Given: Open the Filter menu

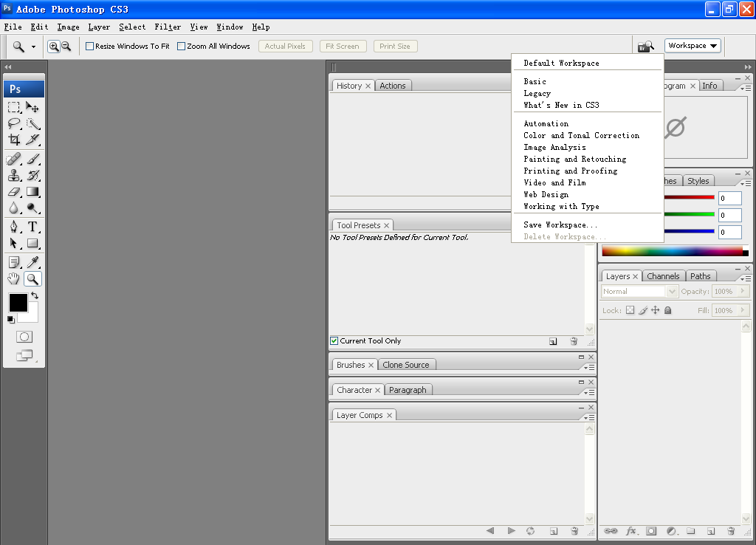Looking at the screenshot, I should click(168, 27).
